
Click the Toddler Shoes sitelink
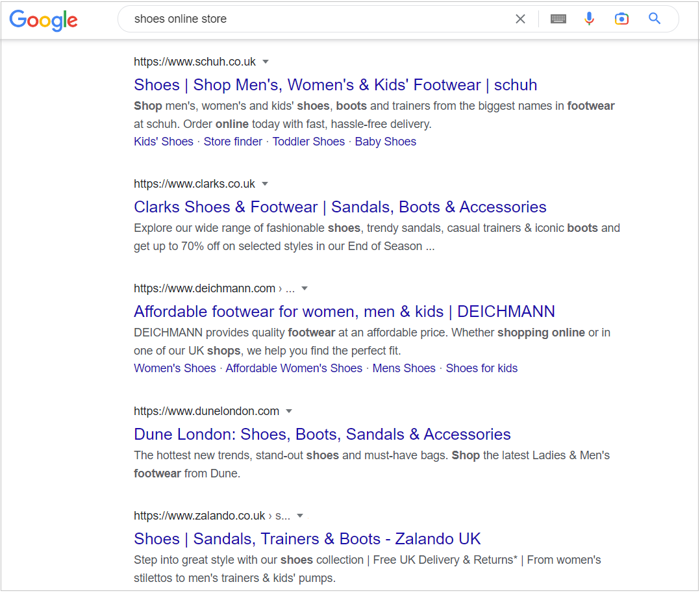click(308, 142)
